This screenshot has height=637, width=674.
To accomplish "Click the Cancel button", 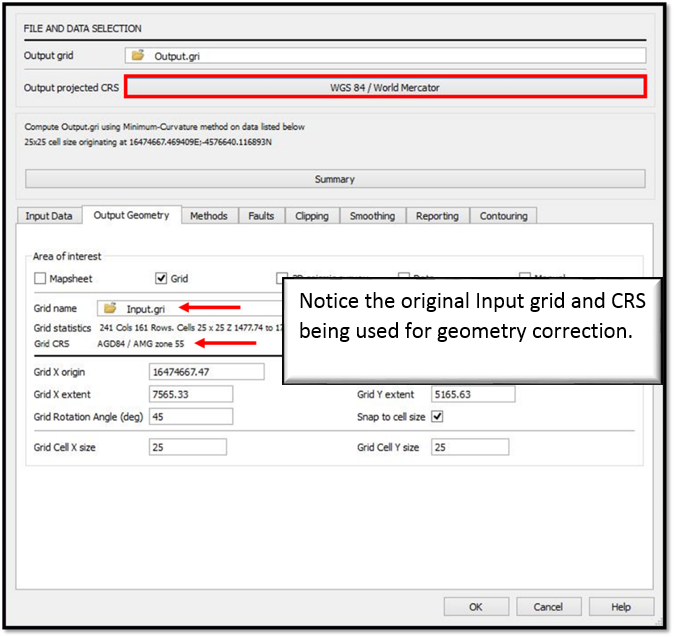I will (547, 606).
